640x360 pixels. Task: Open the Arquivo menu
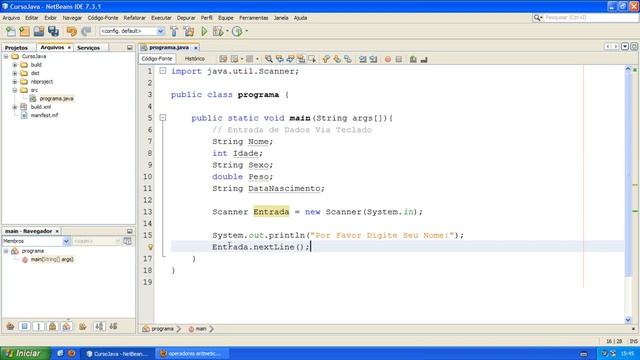tap(11, 18)
